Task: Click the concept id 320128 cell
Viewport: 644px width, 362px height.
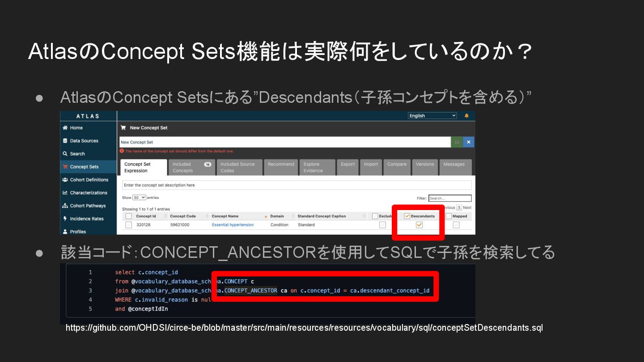Action: 143,225
